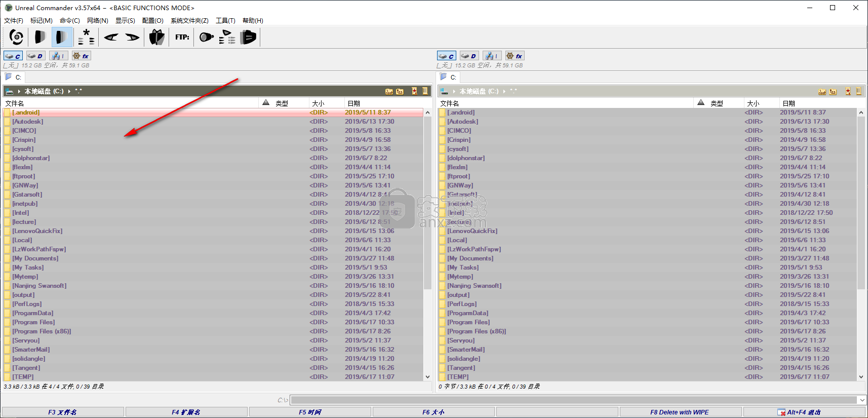The image size is (868, 418).
Task: Toggle the highlighted full view toolbar icon
Action: [62, 37]
